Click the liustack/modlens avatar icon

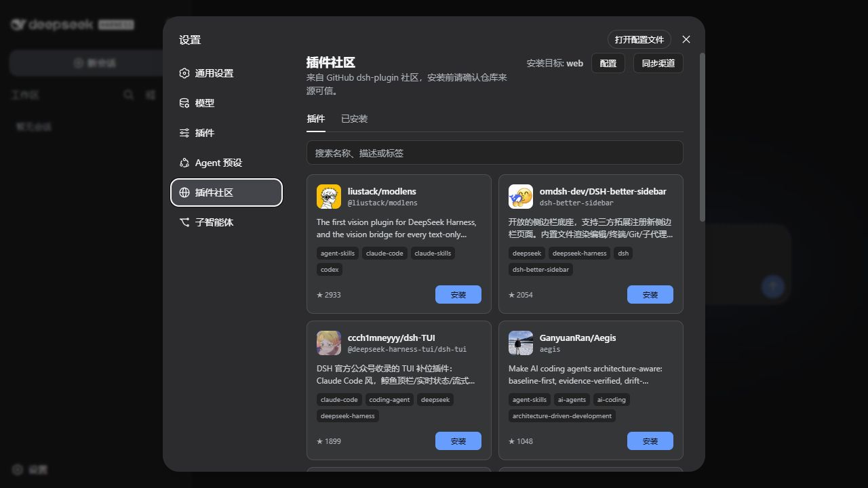pyautogui.click(x=329, y=197)
